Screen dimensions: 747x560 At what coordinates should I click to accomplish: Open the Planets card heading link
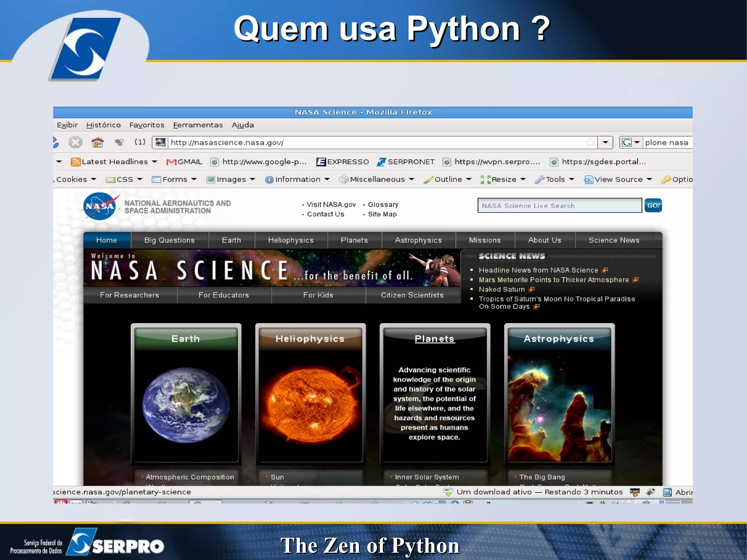tap(435, 339)
